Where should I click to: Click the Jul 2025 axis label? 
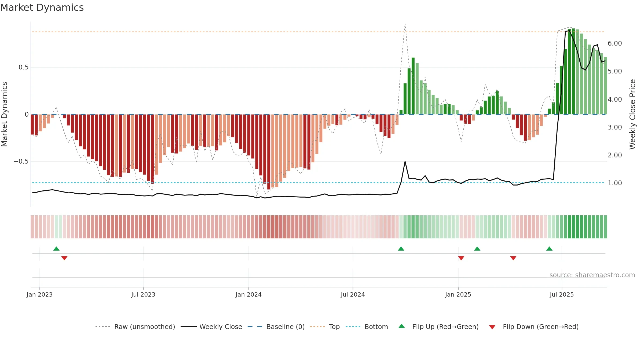coord(562,294)
